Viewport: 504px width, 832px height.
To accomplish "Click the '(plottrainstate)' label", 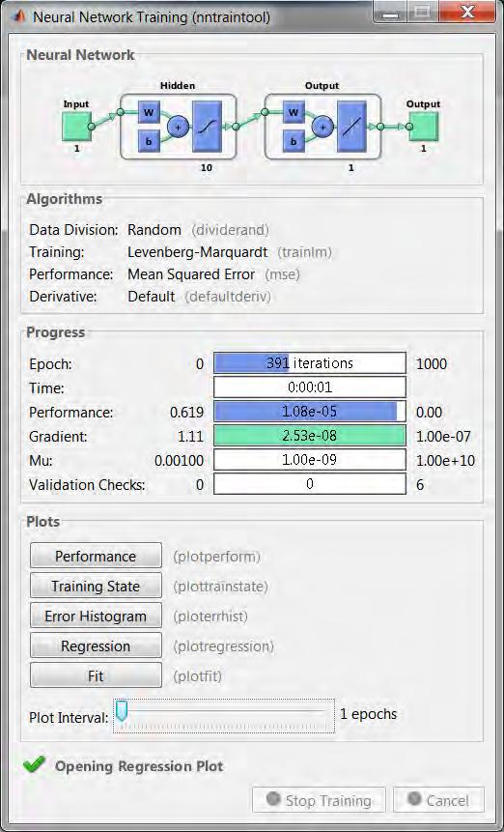I will (220, 587).
